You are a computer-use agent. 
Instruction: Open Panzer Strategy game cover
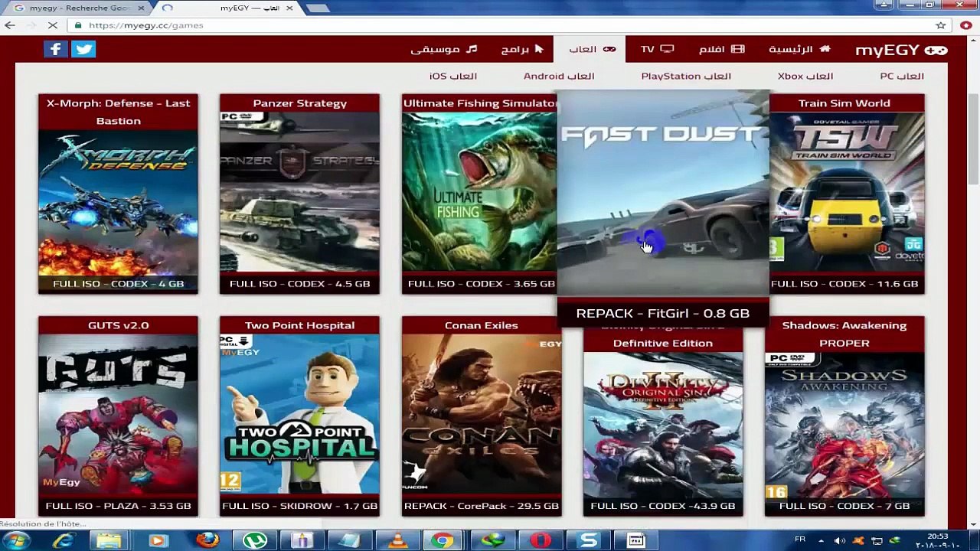pos(299,192)
